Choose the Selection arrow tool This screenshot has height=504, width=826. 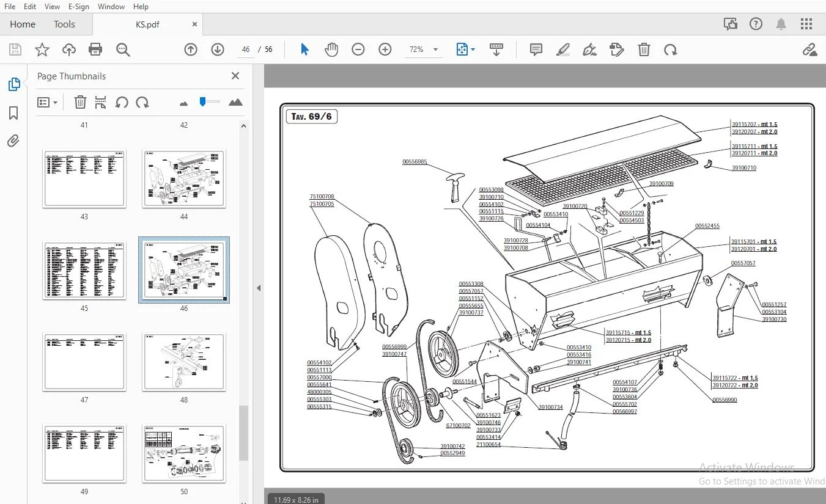(x=304, y=49)
